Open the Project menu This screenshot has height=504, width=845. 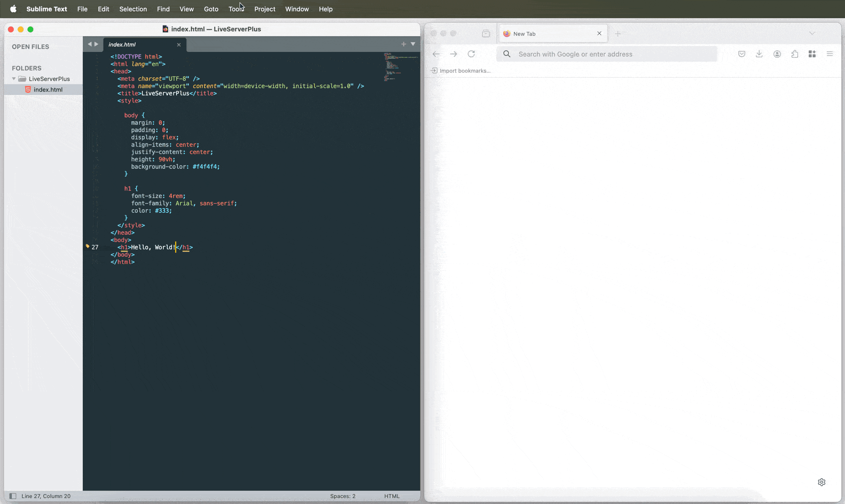click(x=264, y=9)
